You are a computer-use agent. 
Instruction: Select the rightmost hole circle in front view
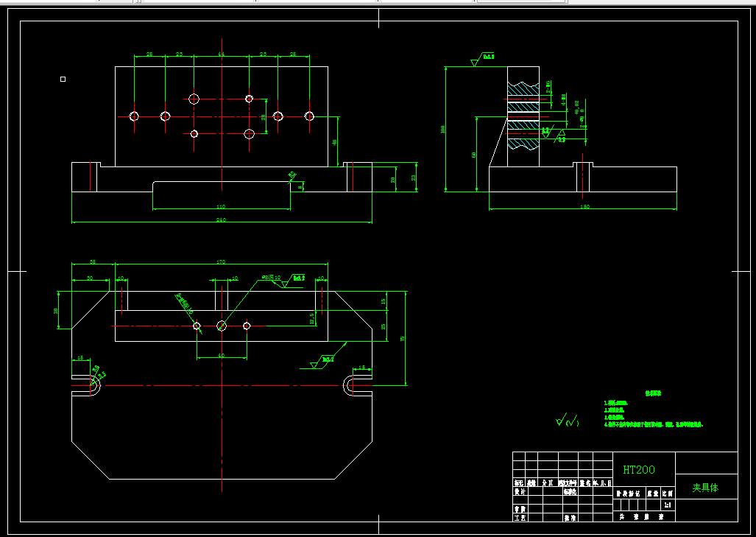point(309,116)
